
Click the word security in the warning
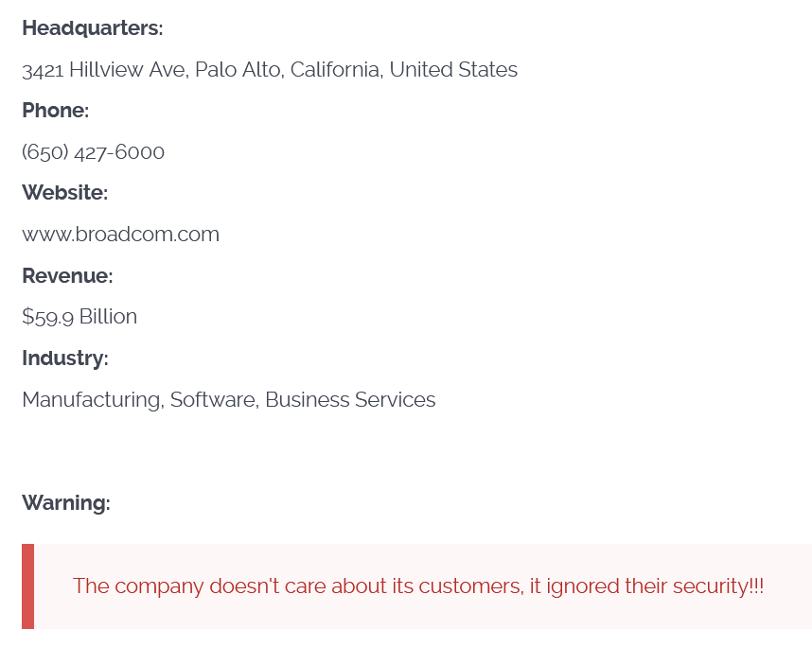pos(710,586)
